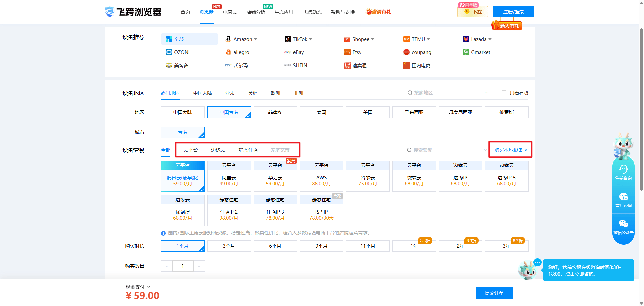Click the 飞跨浏览器 shield logo

pyautogui.click(x=110, y=12)
